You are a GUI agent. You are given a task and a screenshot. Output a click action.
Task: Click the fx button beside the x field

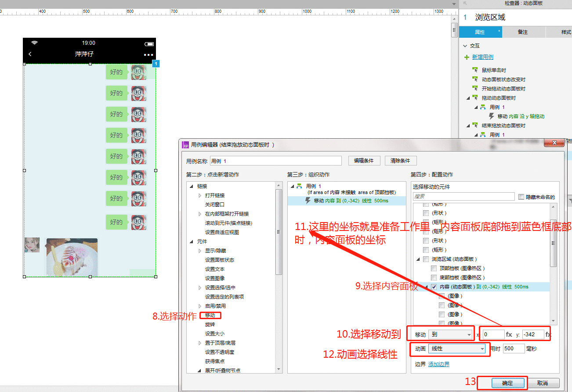pos(509,334)
